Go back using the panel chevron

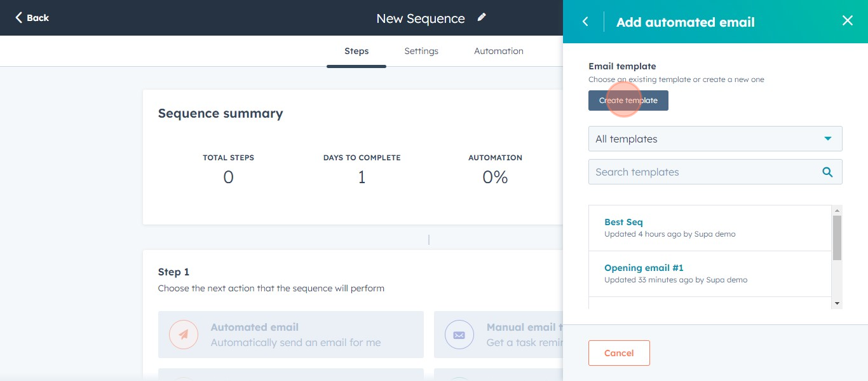[x=585, y=22]
